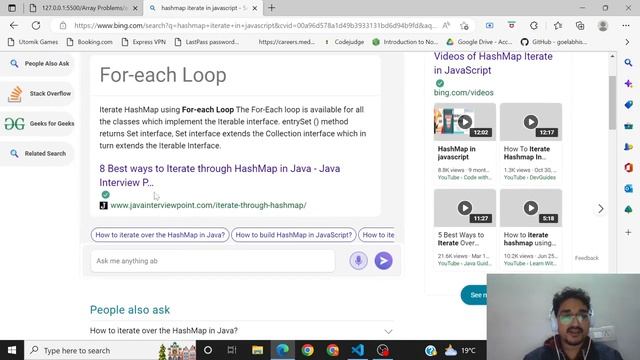Play the 5 Best Ways to Iterate video

click(464, 208)
